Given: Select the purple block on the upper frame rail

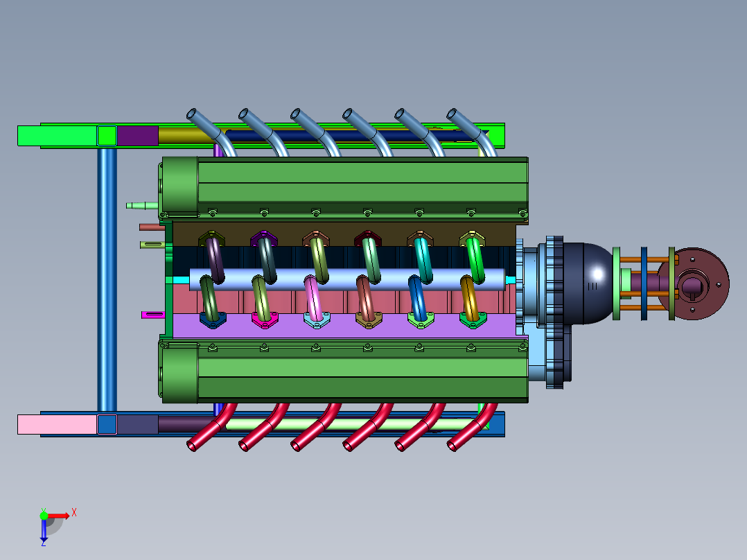Looking at the screenshot, I should click(x=138, y=136).
